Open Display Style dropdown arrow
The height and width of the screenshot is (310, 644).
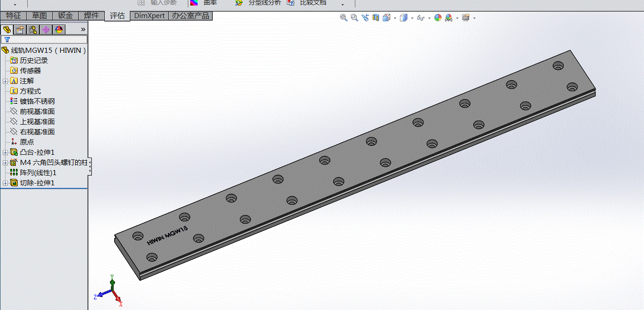tap(412, 18)
